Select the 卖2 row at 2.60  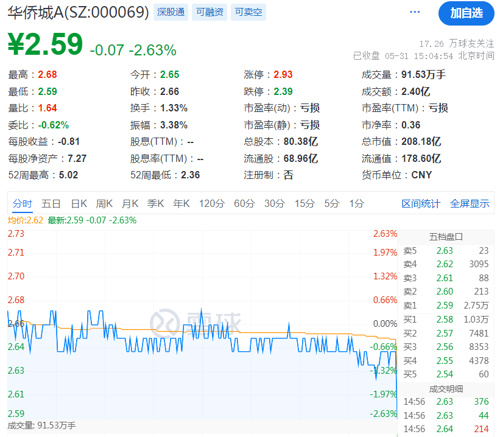(x=446, y=292)
